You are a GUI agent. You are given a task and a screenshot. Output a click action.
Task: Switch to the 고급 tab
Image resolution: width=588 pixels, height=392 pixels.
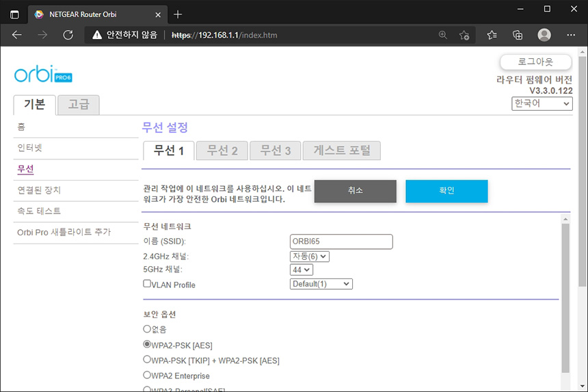coord(79,105)
